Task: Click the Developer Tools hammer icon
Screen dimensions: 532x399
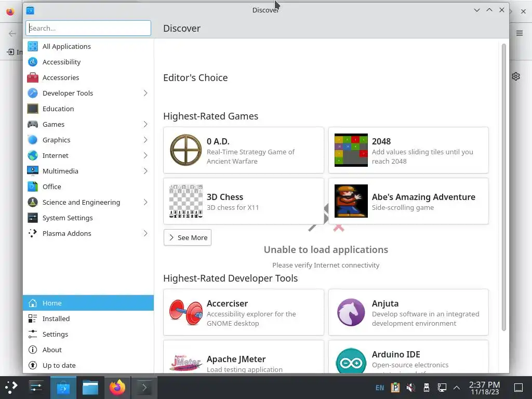Action: coord(33,93)
